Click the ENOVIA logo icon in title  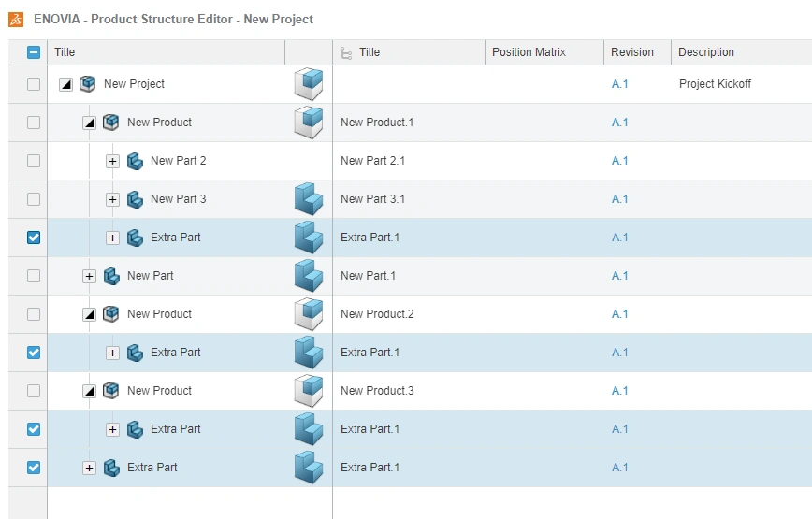point(15,19)
